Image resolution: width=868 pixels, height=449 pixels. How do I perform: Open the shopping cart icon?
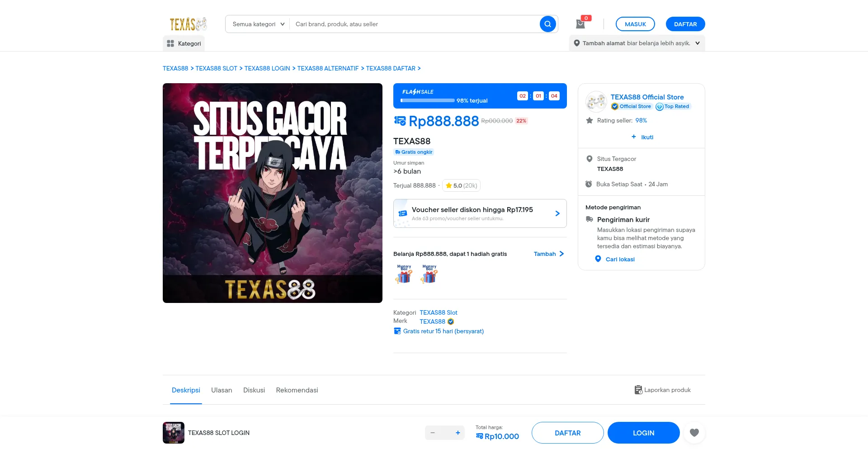tap(580, 24)
